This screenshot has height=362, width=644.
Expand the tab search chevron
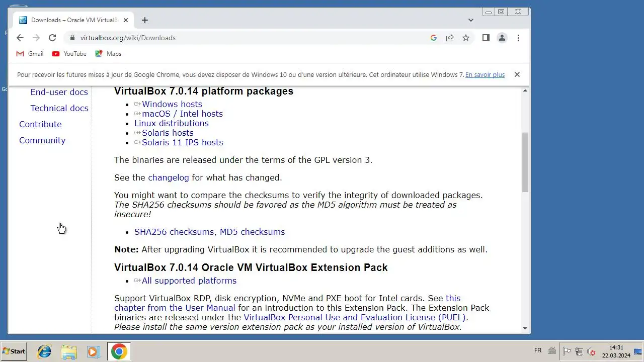tap(471, 20)
